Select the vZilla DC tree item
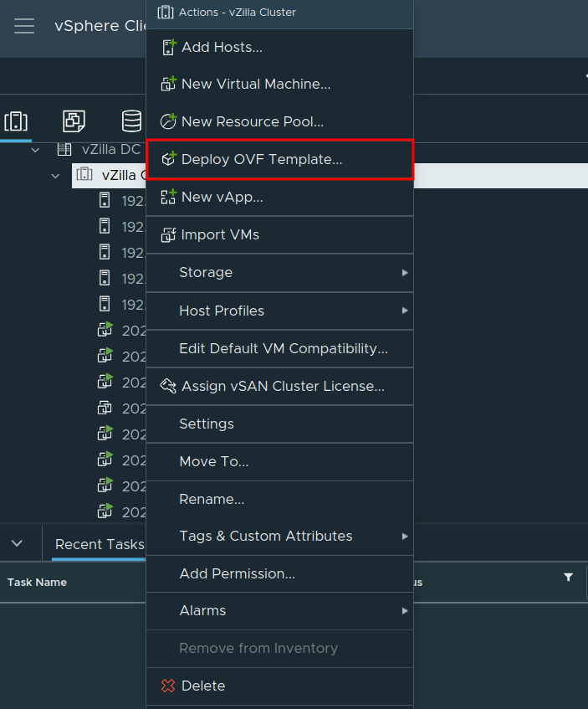The image size is (588, 709). tap(111, 149)
